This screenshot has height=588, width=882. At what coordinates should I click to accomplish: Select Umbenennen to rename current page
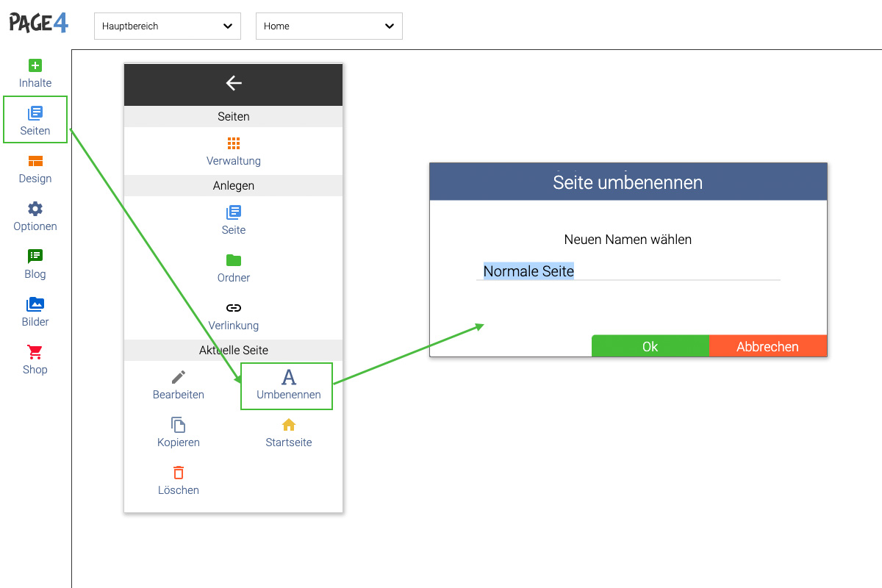[287, 386]
